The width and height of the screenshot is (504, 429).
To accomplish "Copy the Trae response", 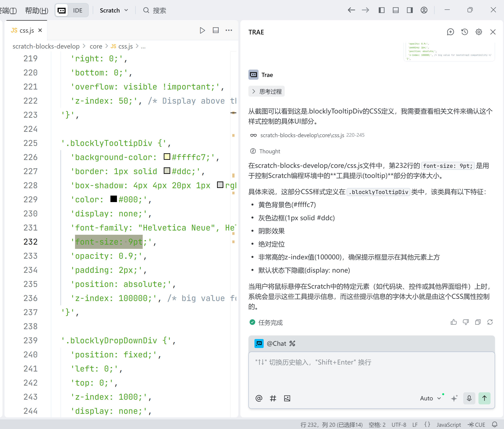I will coord(478,322).
